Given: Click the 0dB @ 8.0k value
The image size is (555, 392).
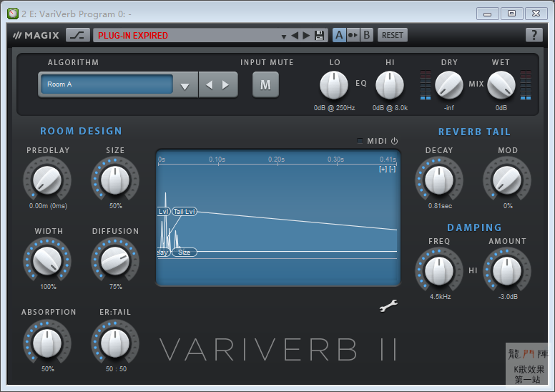Looking at the screenshot, I should click(390, 107).
